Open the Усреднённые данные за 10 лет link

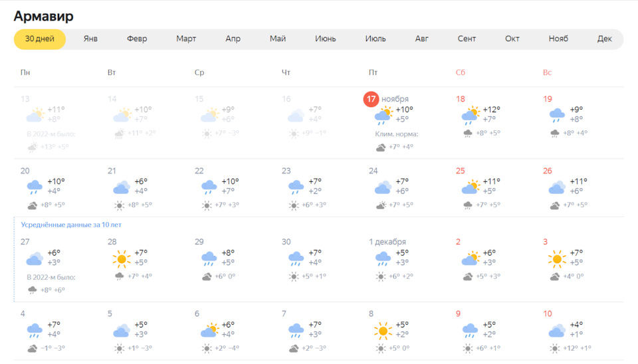[70, 225]
